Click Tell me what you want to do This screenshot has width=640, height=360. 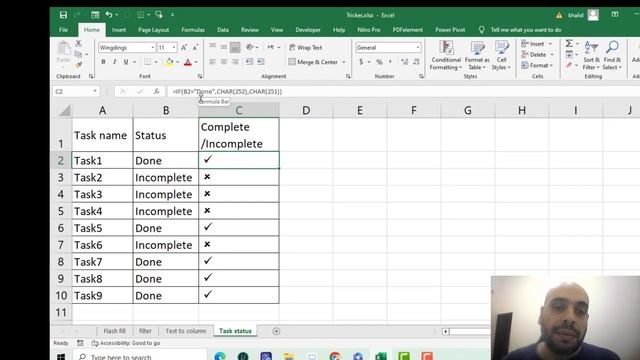pos(526,30)
